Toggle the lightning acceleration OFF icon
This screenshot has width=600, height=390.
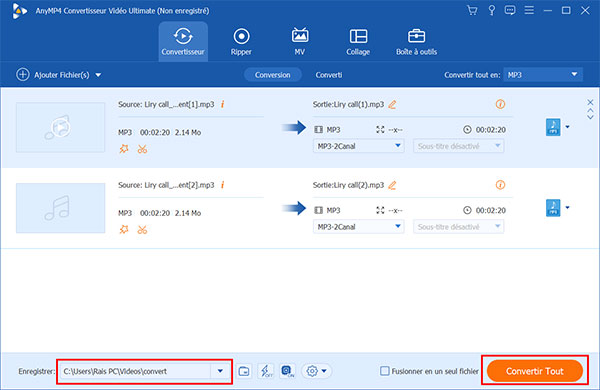[265, 371]
